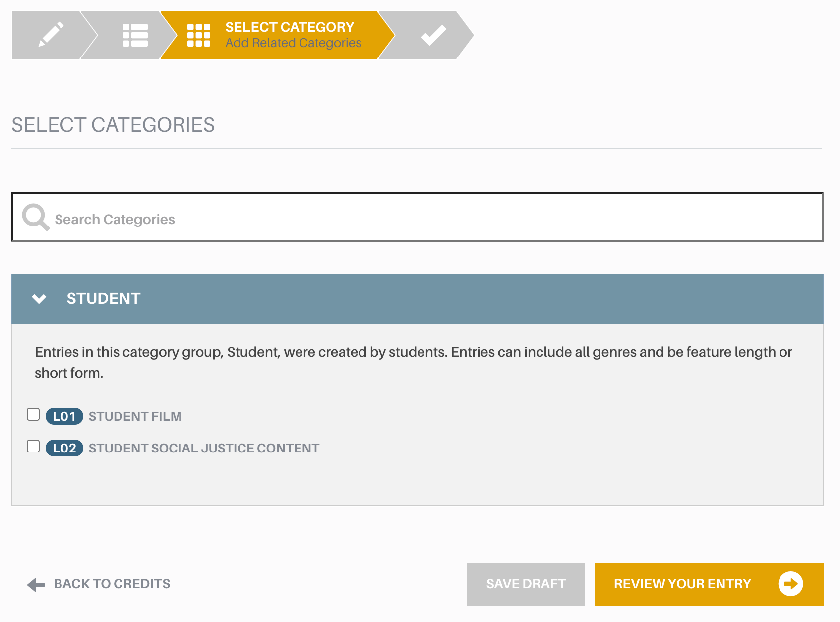Click the L02 category badge
Screen dimensions: 840x622
pos(64,448)
